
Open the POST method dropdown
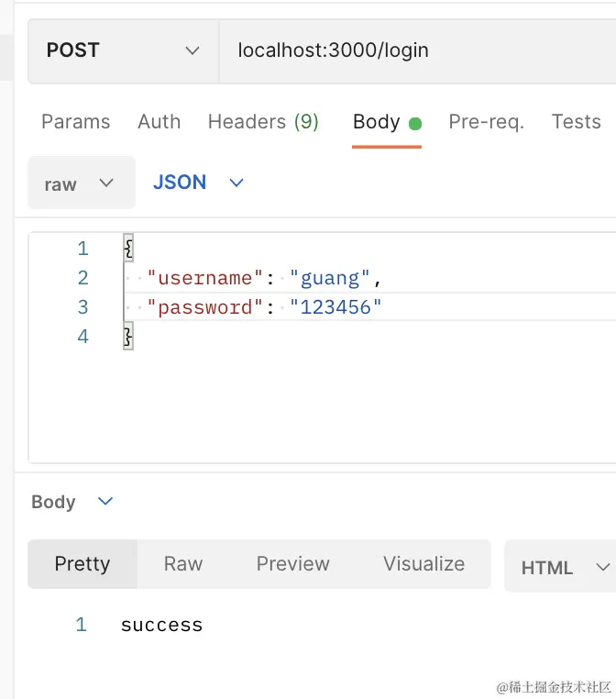(124, 50)
